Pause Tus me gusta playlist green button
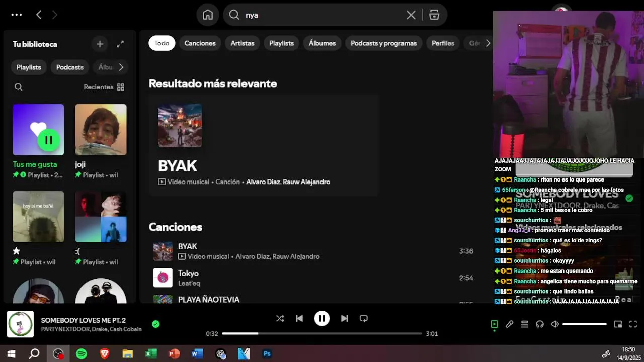644x362 pixels. [x=49, y=140]
